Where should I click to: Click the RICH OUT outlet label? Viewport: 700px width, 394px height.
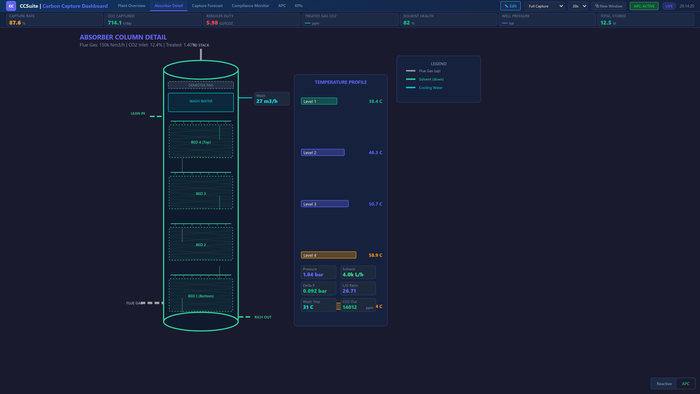263,317
